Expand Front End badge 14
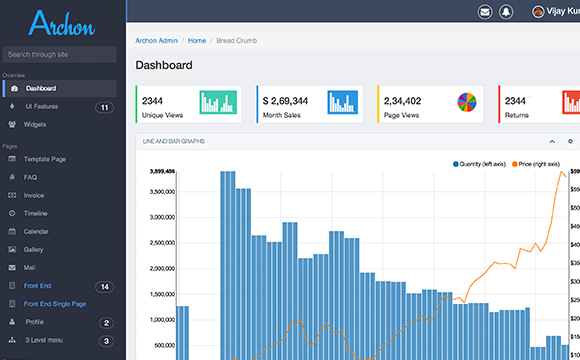Viewport: 580px width, 360px height. (104, 287)
